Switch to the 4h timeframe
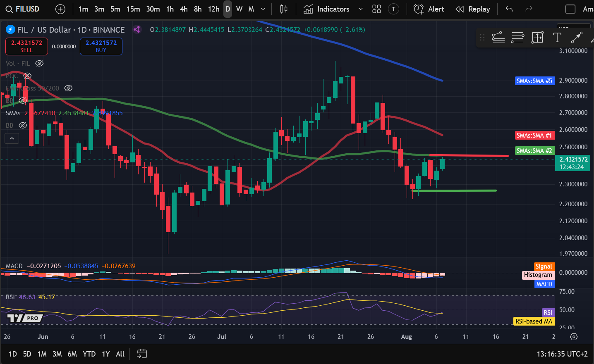Viewport: 594px width, 364px height. (184, 9)
